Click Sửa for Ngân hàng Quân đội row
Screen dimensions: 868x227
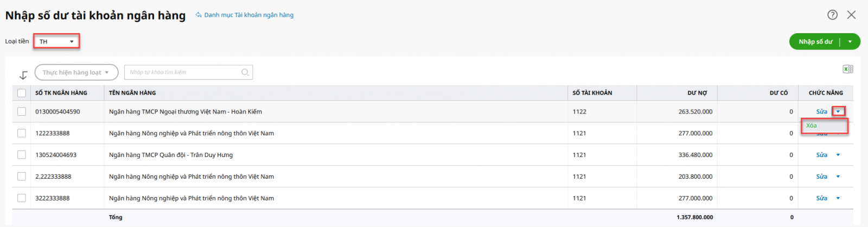coord(821,155)
